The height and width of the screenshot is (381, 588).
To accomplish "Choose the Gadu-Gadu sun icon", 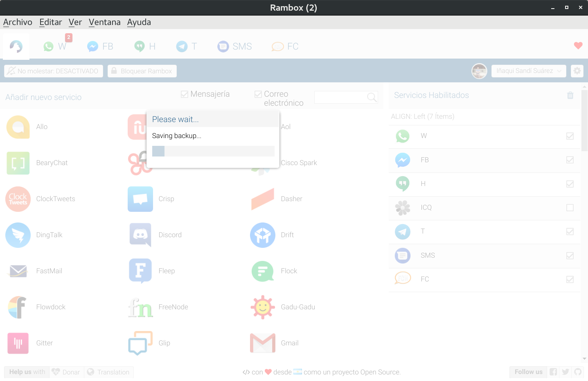I will point(263,307).
